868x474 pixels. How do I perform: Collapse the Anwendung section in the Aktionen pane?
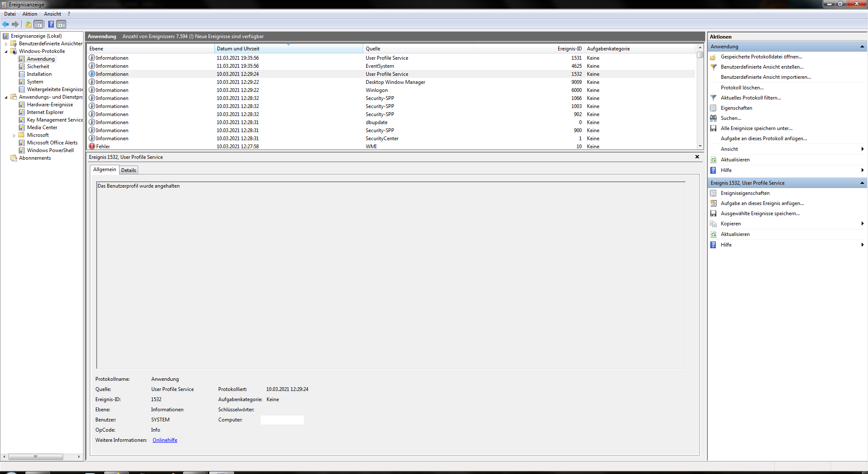(x=862, y=47)
